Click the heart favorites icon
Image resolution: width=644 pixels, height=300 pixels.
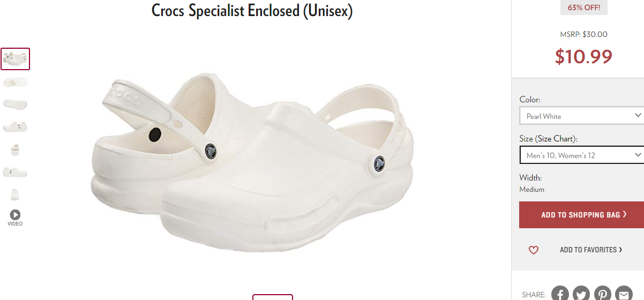tap(534, 250)
